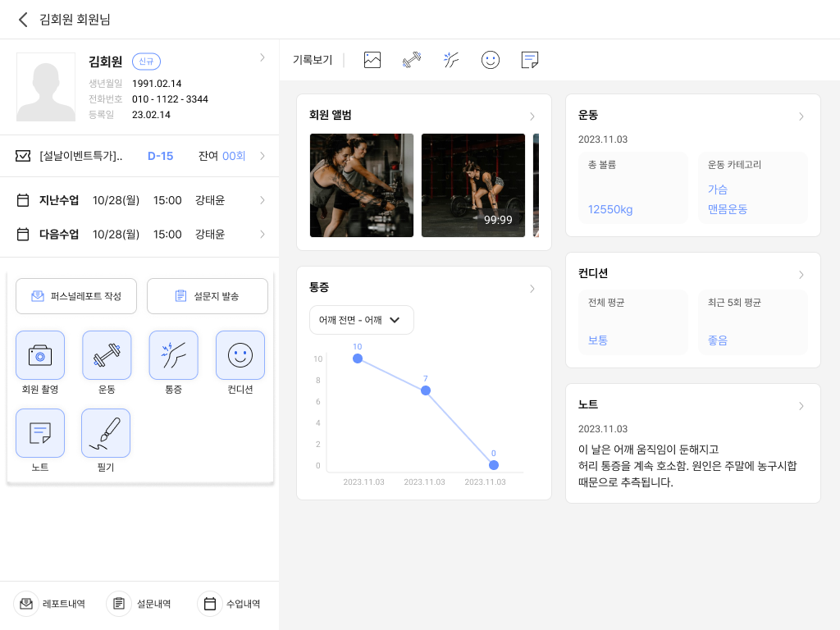Go back with the top-left arrow

coord(22,20)
